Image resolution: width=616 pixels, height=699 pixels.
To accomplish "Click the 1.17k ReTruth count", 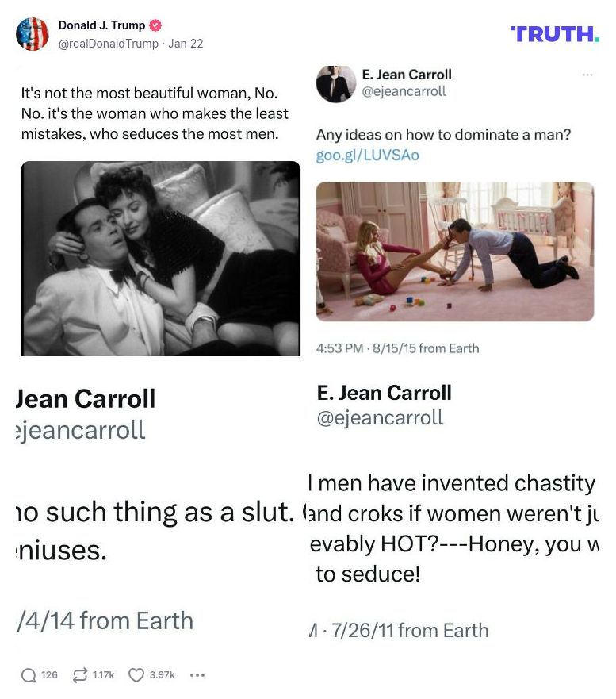I will (x=103, y=675).
